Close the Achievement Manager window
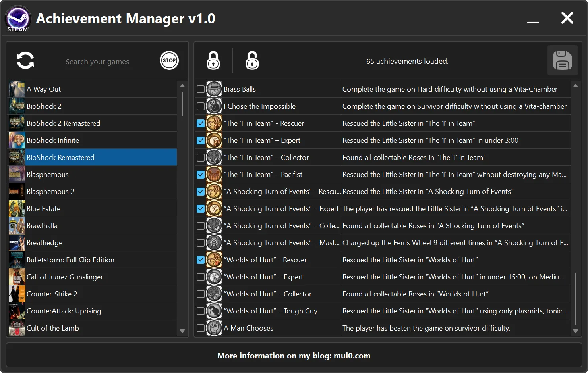 point(567,18)
